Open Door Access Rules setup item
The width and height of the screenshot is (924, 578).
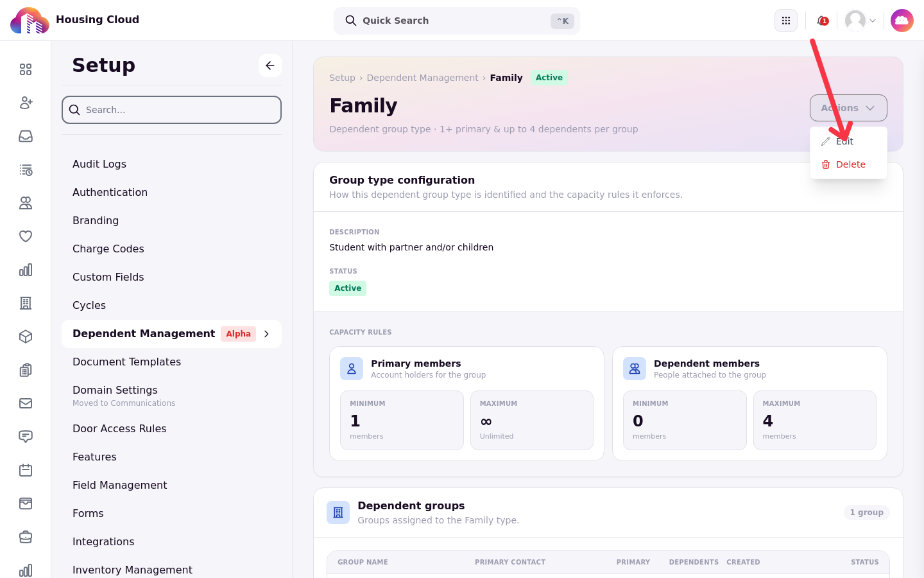pyautogui.click(x=171, y=429)
